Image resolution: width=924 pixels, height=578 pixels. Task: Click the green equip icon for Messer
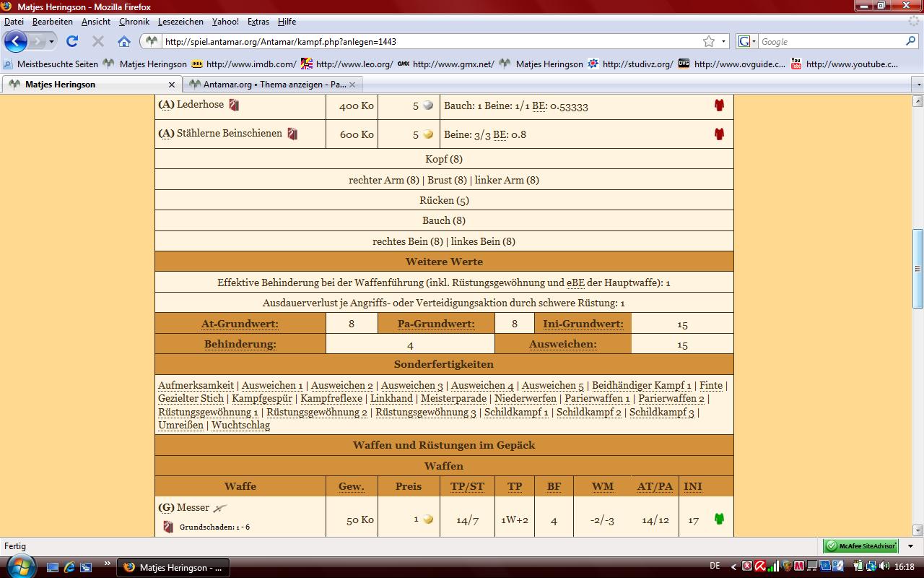point(719,519)
